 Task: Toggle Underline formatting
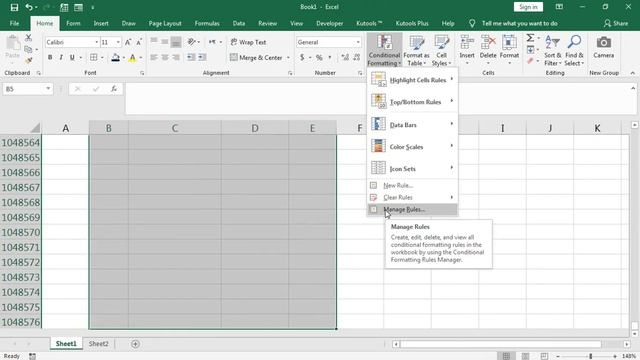point(72,58)
